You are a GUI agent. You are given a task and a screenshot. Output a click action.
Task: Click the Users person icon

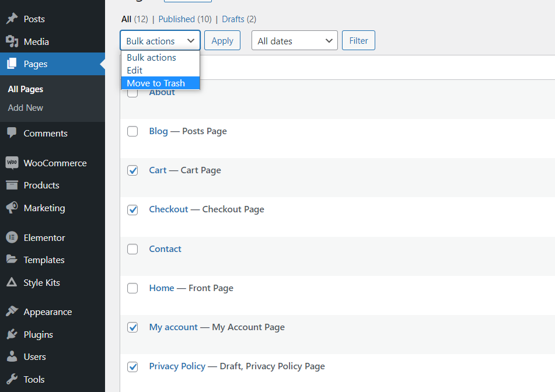click(x=12, y=356)
